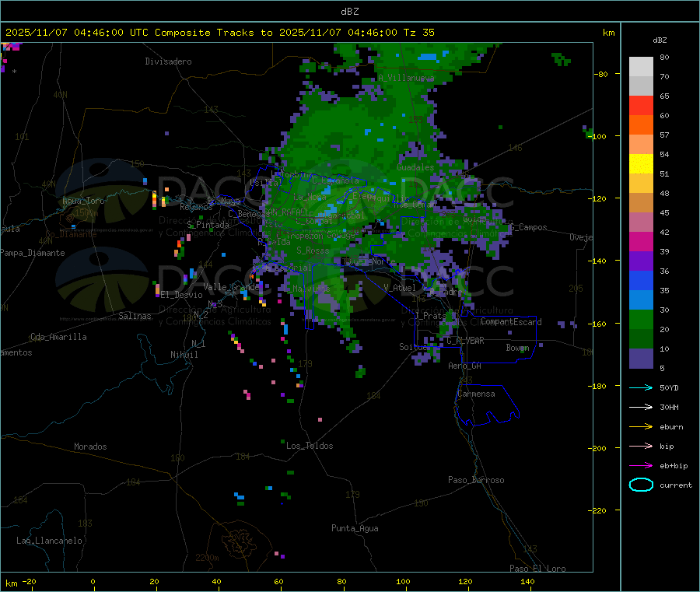The height and width of the screenshot is (592, 700).
Task: Click the 'El_Desvio' map label
Action: (x=181, y=295)
